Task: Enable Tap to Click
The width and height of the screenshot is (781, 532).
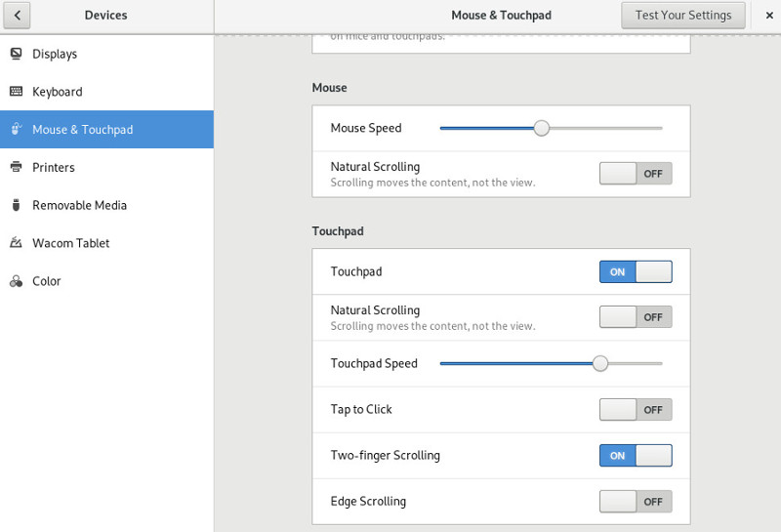Action: pos(636,409)
